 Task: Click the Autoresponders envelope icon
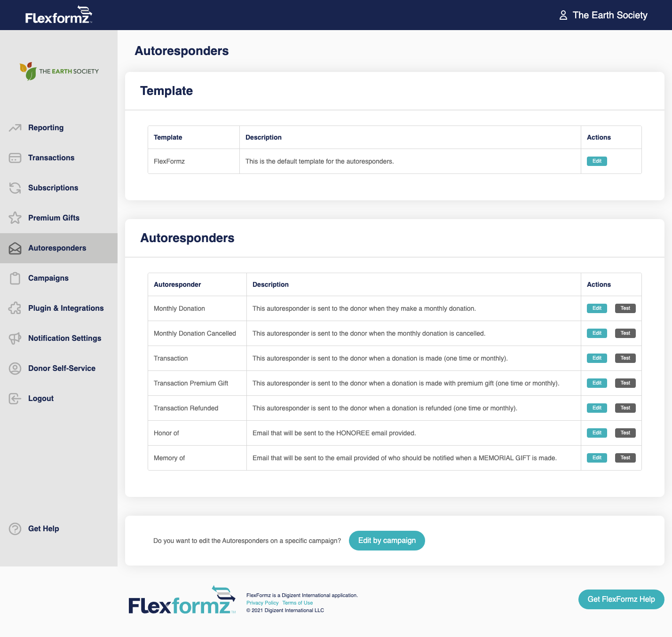pyautogui.click(x=15, y=248)
